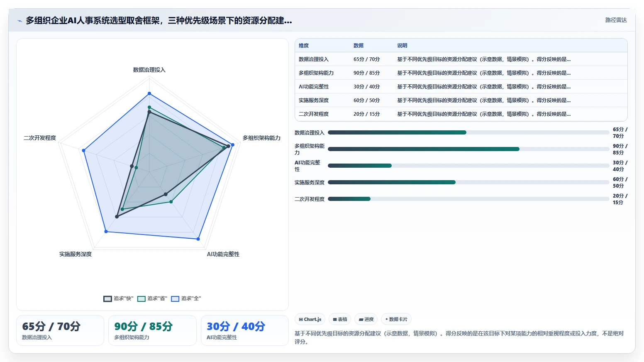Click the radar axis label 实施服务深度
644x362 pixels.
(76, 254)
